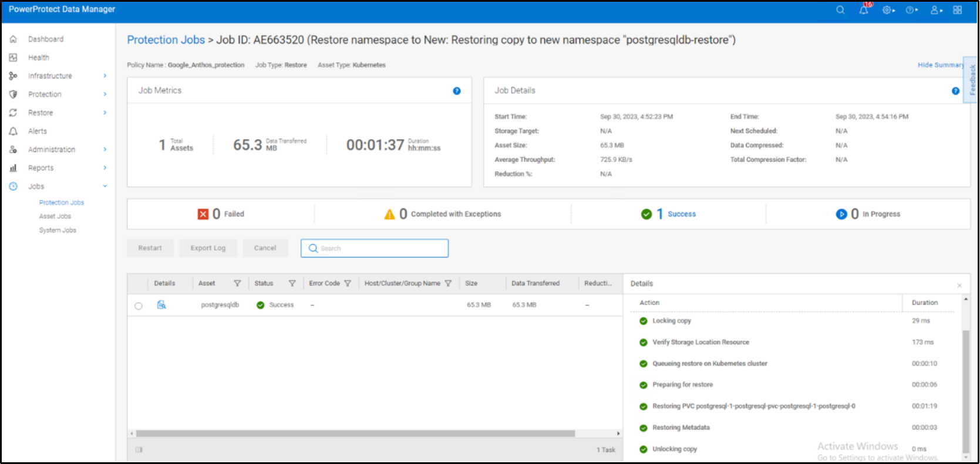The height and width of the screenshot is (464, 980).
Task: Click the Protection shield icon
Action: coord(13,94)
